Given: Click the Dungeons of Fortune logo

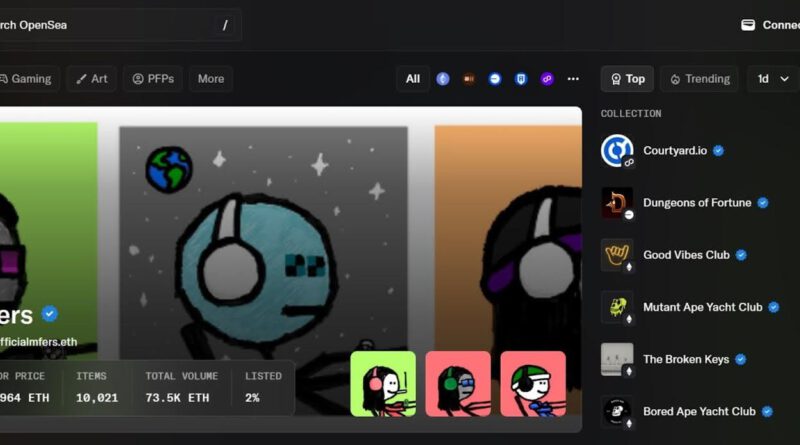Looking at the screenshot, I should coord(617,203).
